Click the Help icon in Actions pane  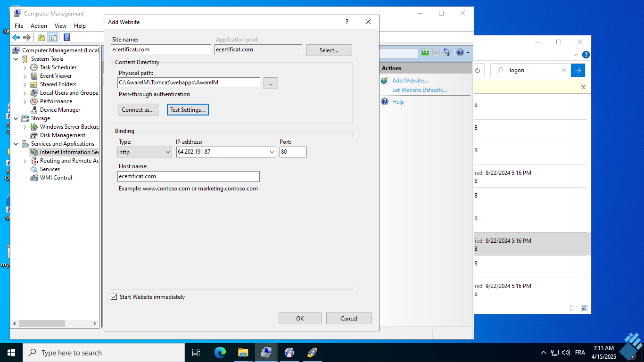pyautogui.click(x=385, y=102)
